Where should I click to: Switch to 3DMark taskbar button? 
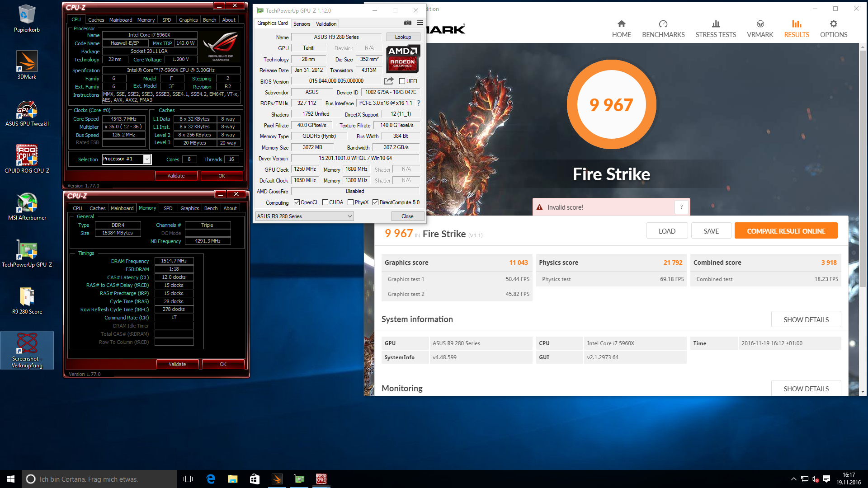tap(277, 479)
